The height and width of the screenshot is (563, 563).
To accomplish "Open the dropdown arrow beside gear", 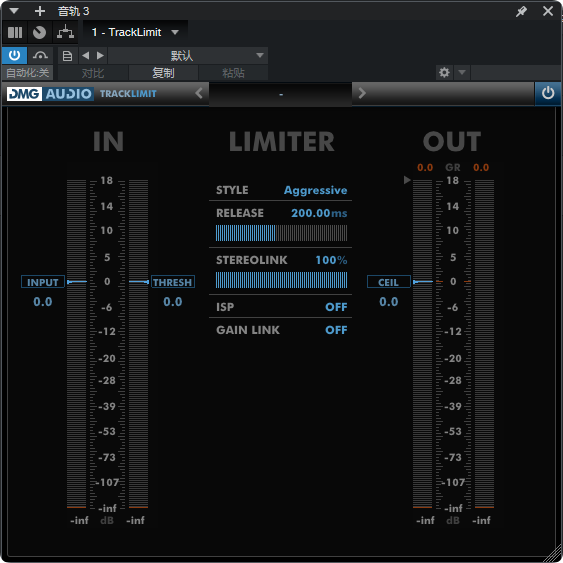I will 462,73.
